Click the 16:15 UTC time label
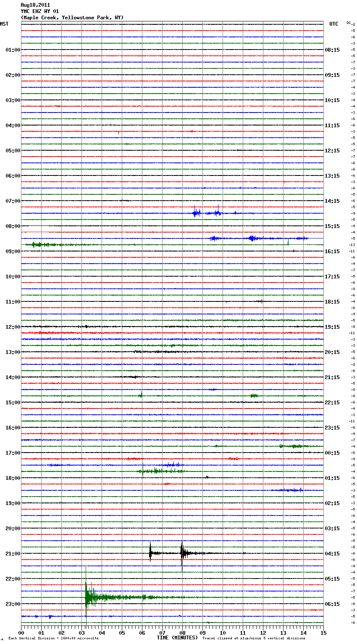Screen dimensions: 357x644 [332, 251]
